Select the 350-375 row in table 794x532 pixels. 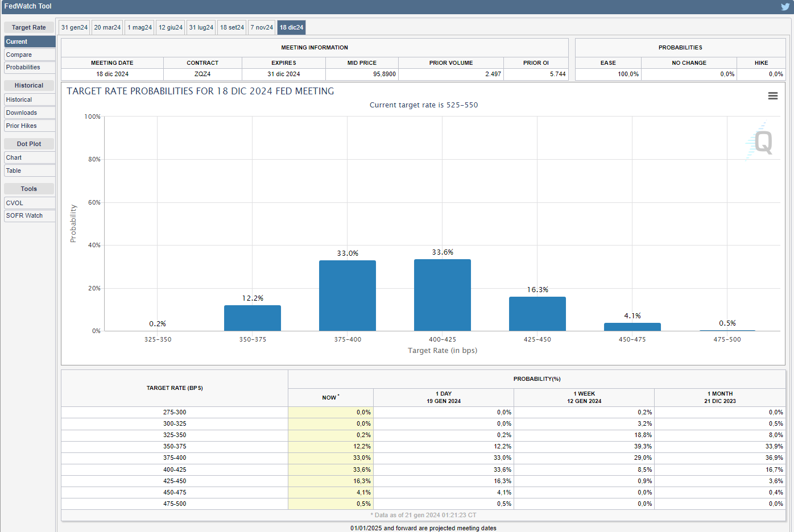(175, 446)
